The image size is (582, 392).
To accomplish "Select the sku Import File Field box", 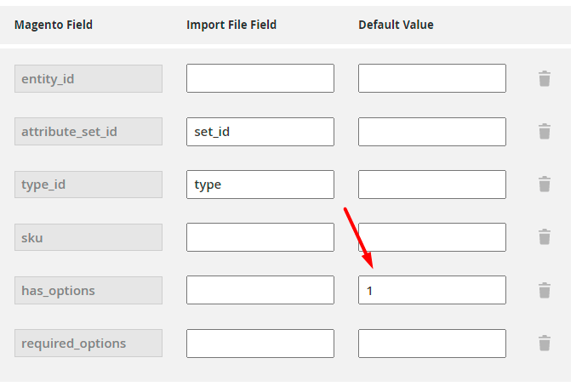I will [x=260, y=237].
